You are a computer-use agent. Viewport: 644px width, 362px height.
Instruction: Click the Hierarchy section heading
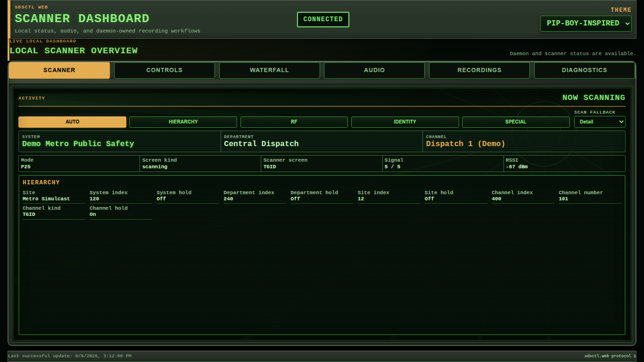pyautogui.click(x=41, y=182)
